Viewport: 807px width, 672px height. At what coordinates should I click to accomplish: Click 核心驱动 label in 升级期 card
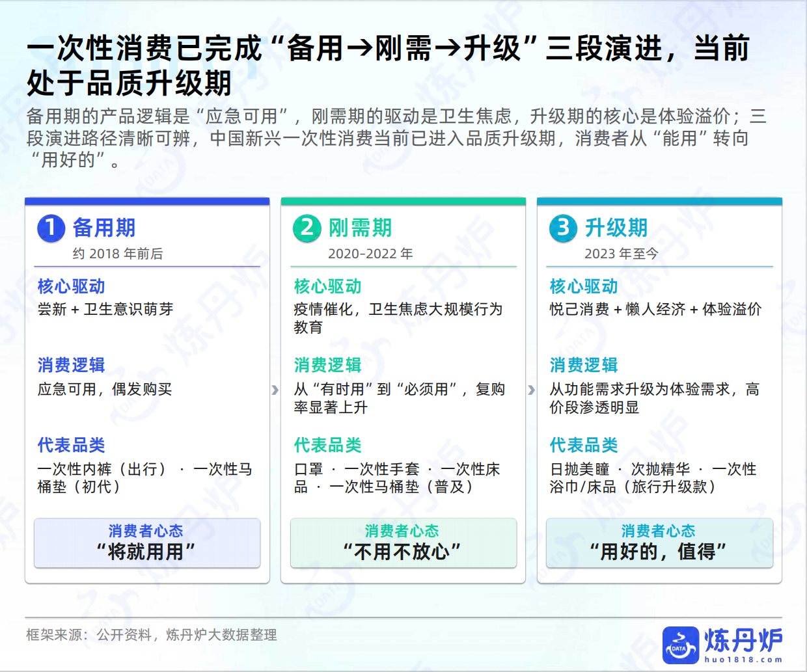584,286
